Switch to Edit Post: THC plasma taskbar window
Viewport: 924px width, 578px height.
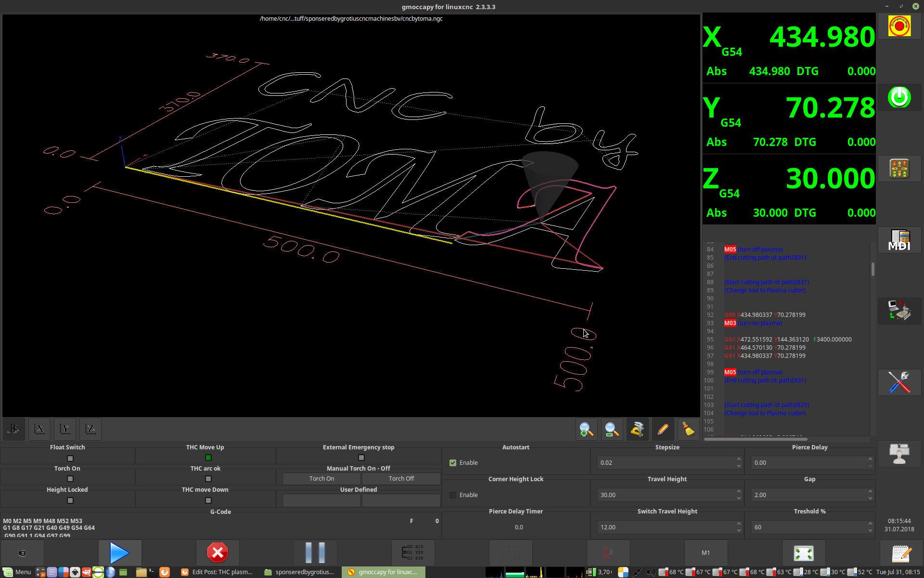(x=217, y=572)
